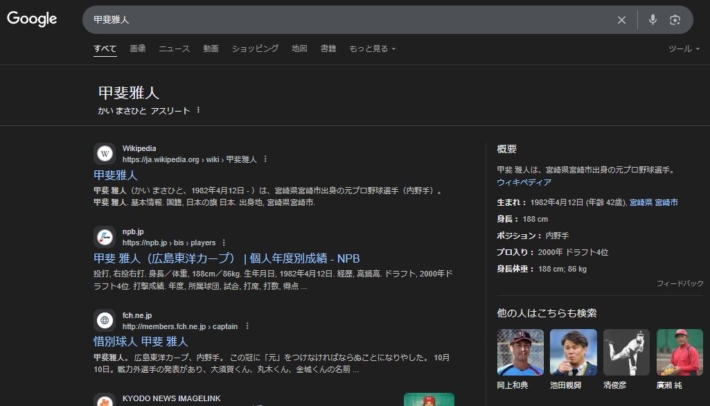Click the プロ入り 2000年 ドラフト4位 row

[x=552, y=252]
